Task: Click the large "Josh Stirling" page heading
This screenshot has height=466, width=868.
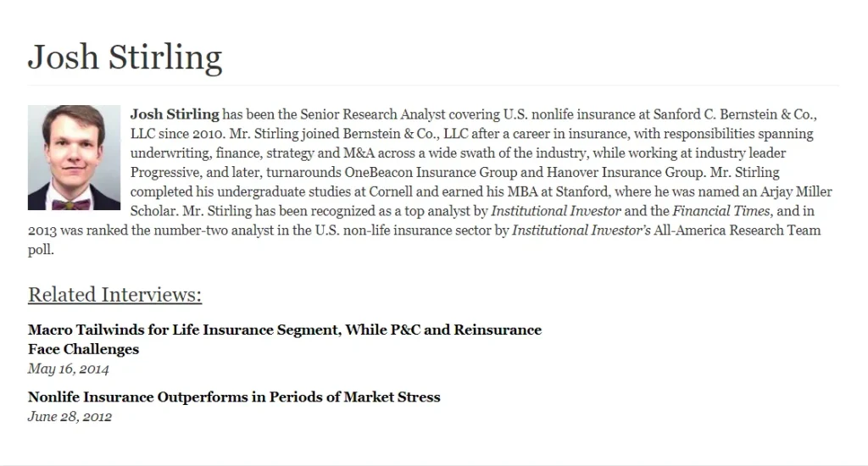Action: (125, 57)
